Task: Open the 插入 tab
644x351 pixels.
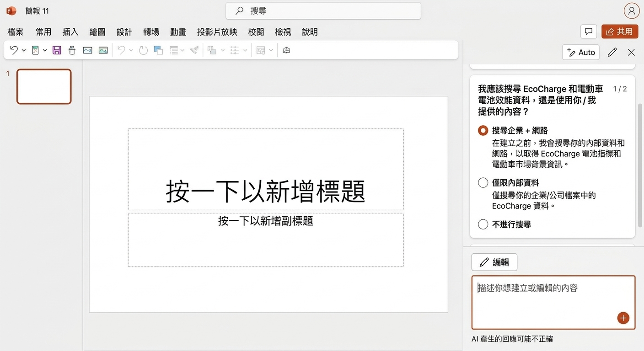Action: point(70,32)
